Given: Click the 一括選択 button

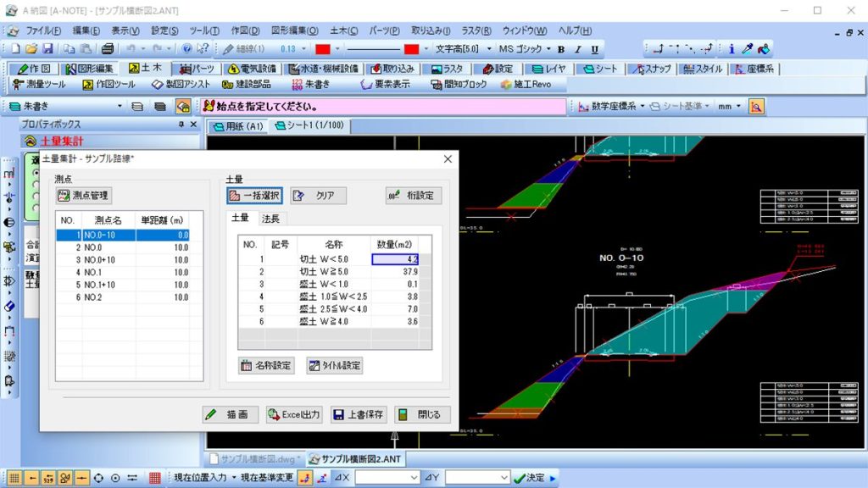Looking at the screenshot, I should (x=254, y=196).
